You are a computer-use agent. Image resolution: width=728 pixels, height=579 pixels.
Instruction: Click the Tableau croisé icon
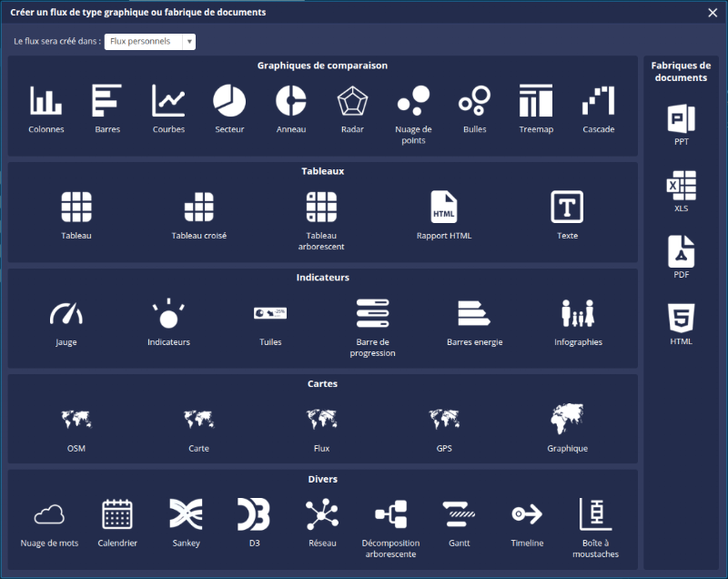point(199,208)
